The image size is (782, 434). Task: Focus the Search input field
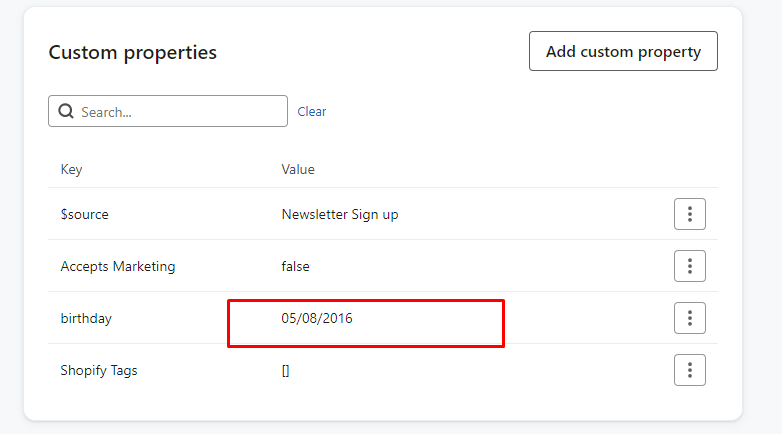(x=180, y=112)
